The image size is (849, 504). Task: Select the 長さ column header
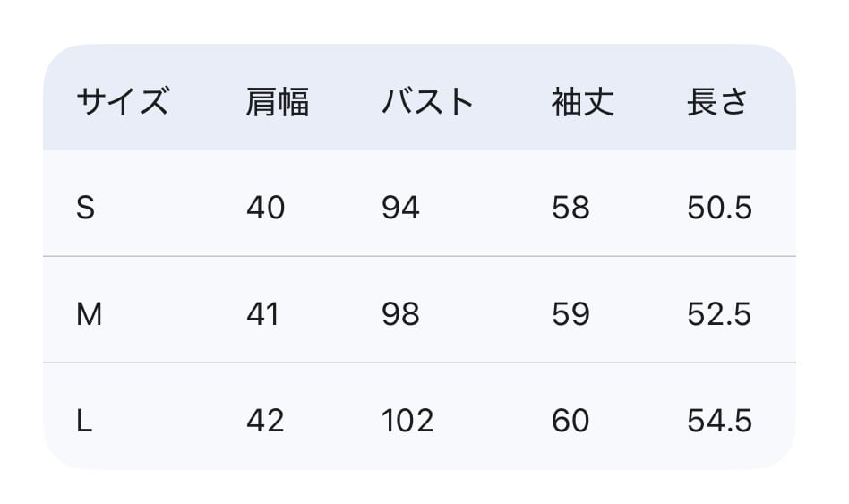point(717,102)
